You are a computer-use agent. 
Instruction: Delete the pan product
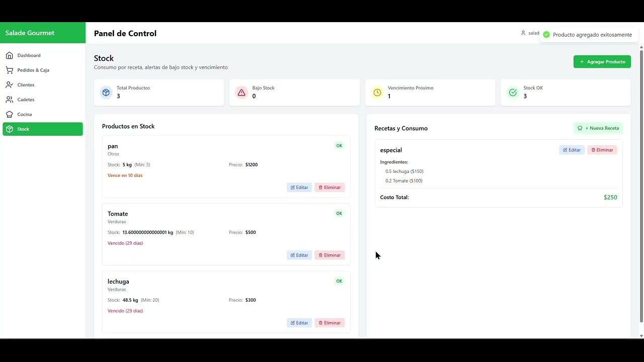[330, 188]
